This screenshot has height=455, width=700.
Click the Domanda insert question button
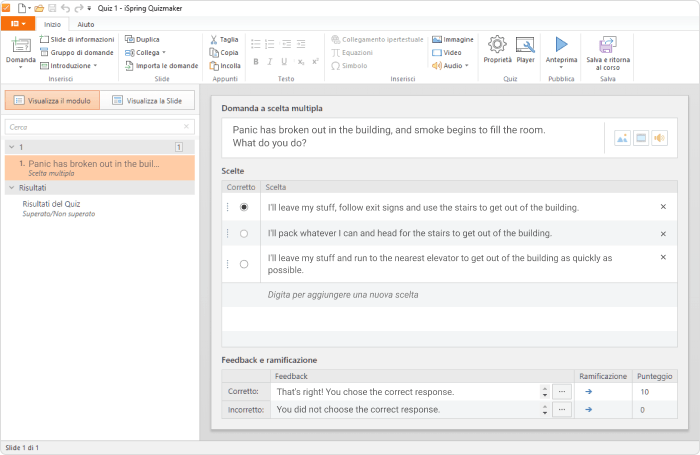tap(21, 49)
